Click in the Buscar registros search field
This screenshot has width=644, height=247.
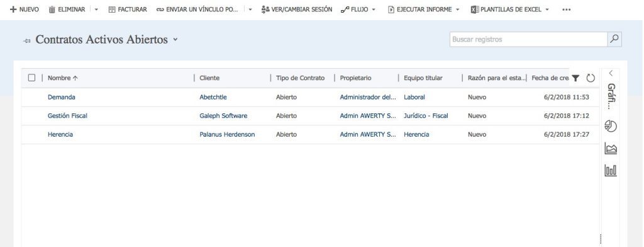[x=528, y=39]
